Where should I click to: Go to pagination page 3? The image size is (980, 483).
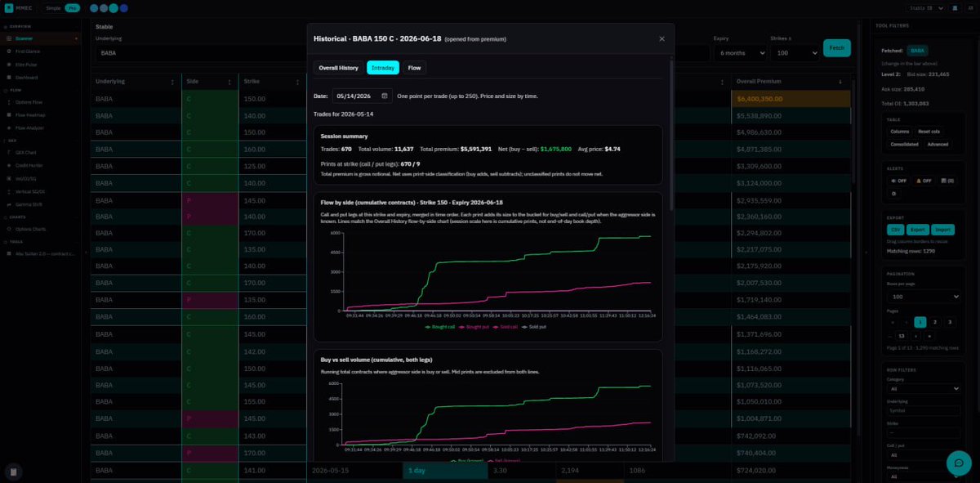coord(950,322)
